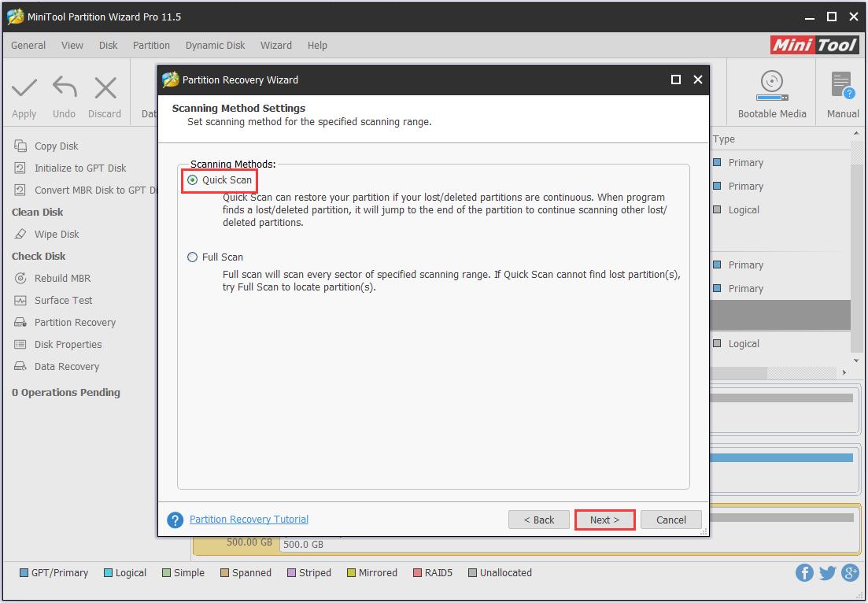Click the Type column header

pos(723,139)
